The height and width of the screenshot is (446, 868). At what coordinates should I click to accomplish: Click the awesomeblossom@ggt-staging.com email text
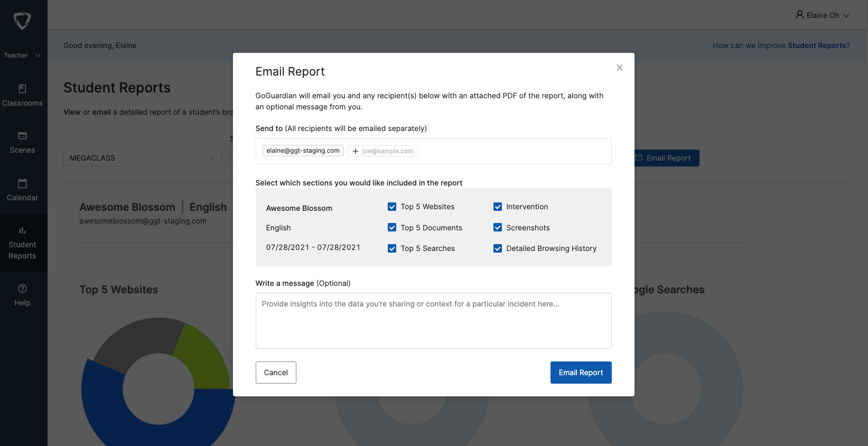tap(143, 221)
